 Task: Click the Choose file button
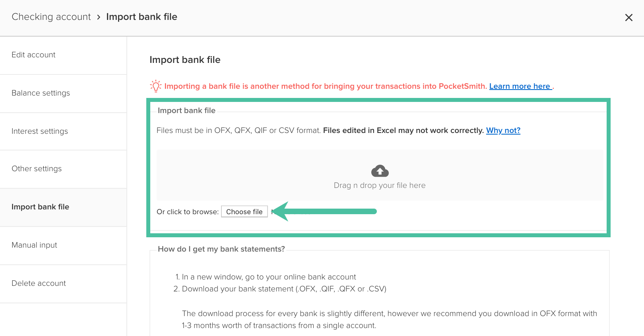[x=244, y=212]
